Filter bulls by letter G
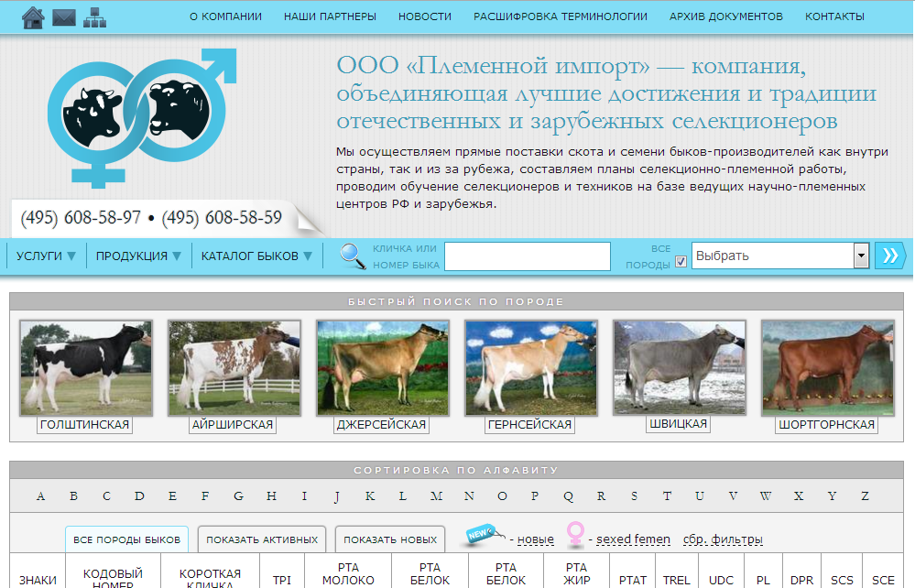The height and width of the screenshot is (588, 915). click(239, 495)
